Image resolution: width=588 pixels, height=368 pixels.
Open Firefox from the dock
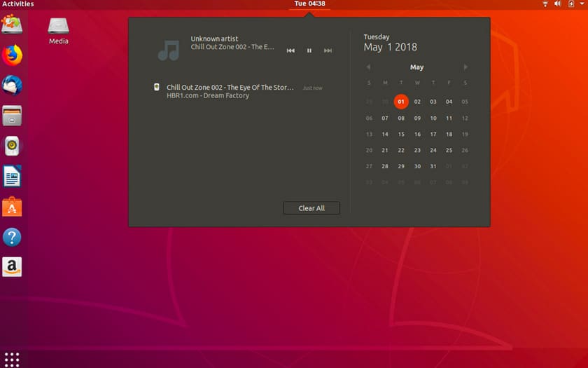12,55
